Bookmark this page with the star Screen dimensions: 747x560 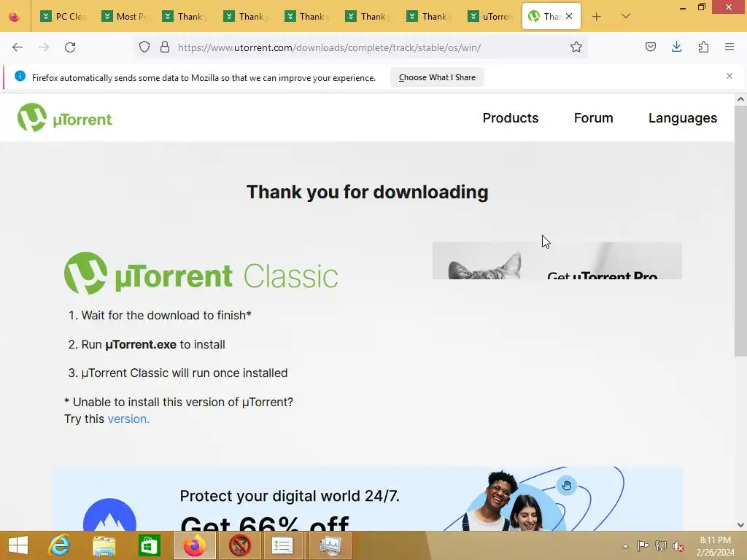[576, 47]
